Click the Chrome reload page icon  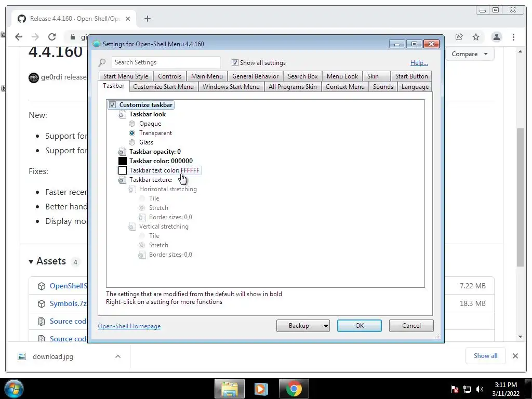click(52, 37)
